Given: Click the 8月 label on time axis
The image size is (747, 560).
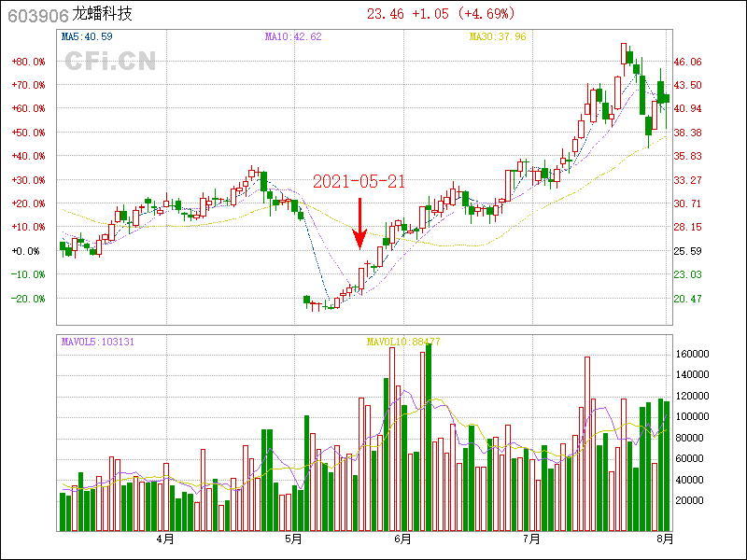Looking at the screenshot, I should click(x=665, y=539).
